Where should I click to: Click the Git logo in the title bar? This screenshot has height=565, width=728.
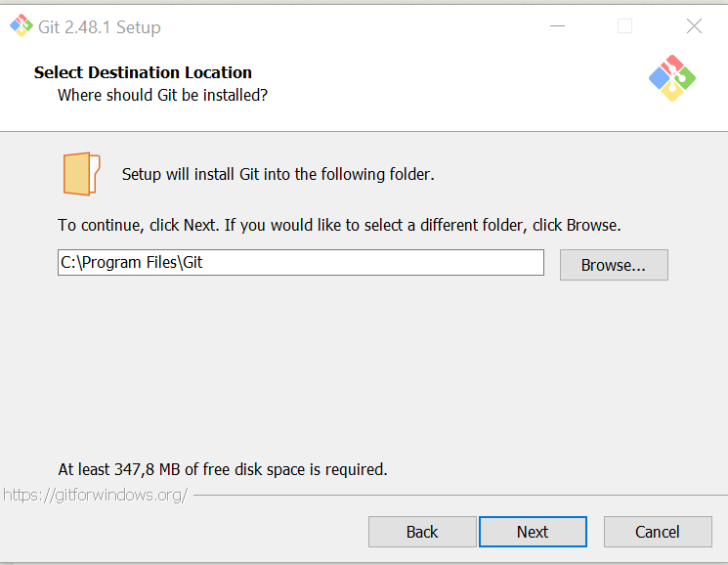[x=21, y=25]
